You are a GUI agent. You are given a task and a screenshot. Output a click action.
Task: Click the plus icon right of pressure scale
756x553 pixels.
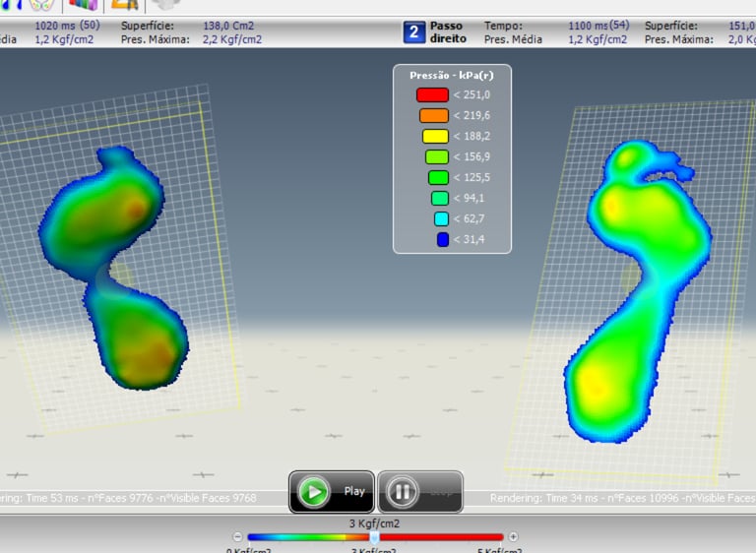point(513,536)
